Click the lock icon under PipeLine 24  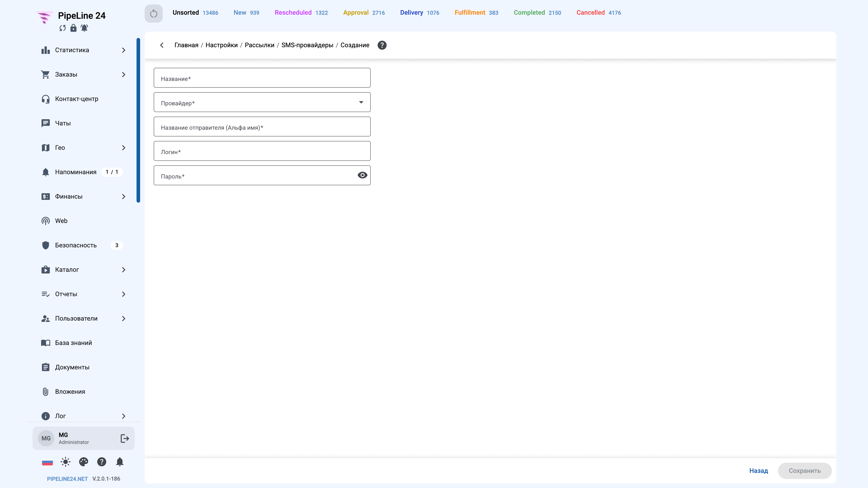(x=73, y=28)
